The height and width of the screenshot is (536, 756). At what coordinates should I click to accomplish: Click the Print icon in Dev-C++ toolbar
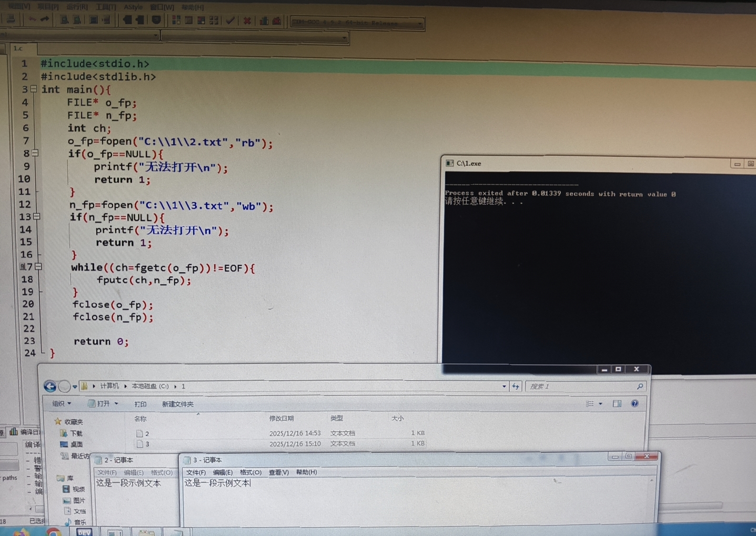click(11, 19)
